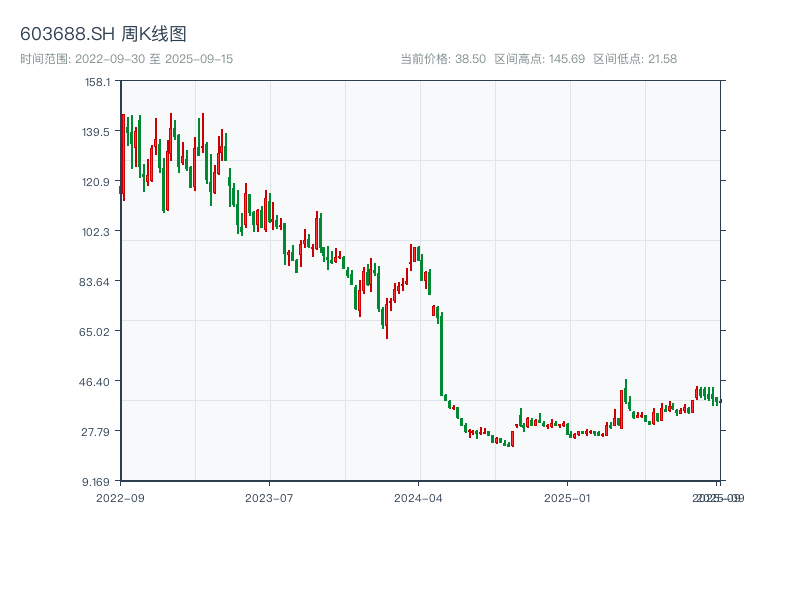Click the 区间低点 21.58 label

tap(635, 59)
